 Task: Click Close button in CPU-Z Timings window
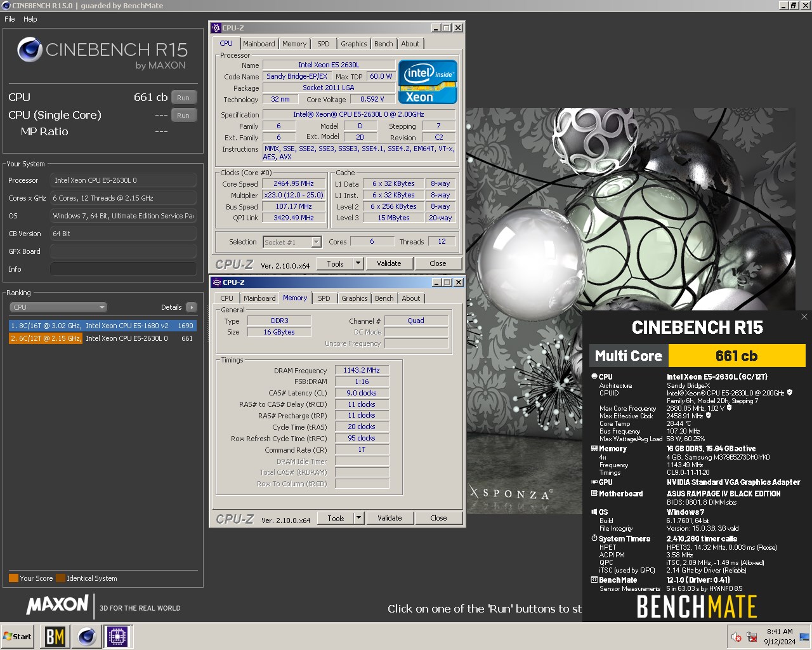438,518
